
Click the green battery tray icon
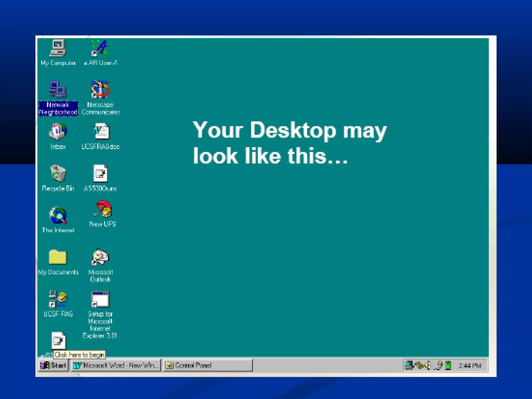[x=448, y=365]
